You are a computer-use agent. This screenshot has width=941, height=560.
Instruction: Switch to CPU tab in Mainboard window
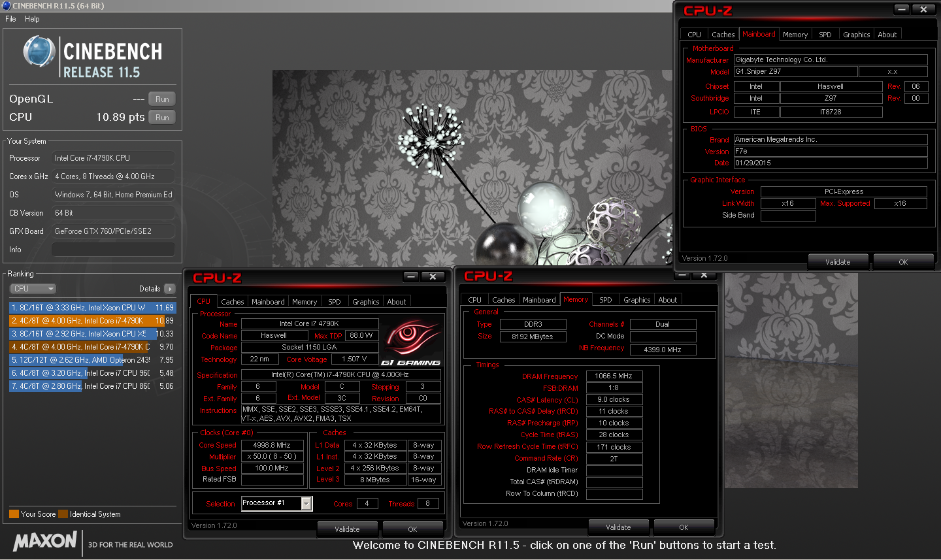pyautogui.click(x=694, y=35)
